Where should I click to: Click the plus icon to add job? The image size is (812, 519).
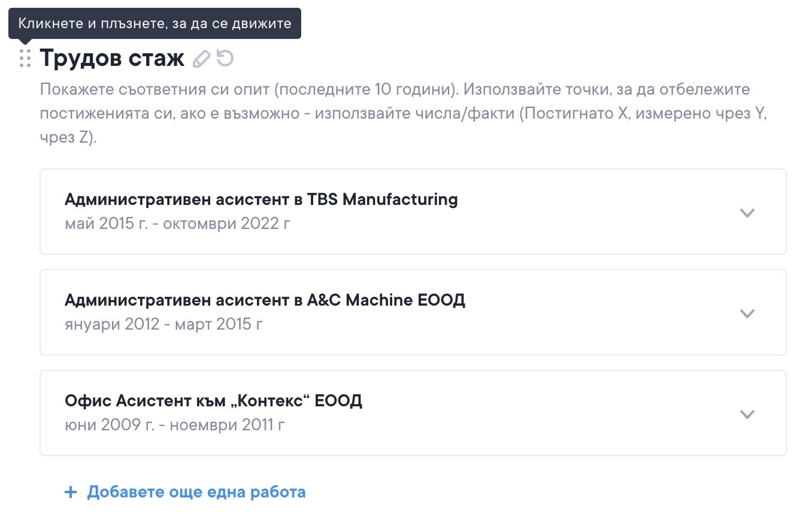click(x=71, y=493)
